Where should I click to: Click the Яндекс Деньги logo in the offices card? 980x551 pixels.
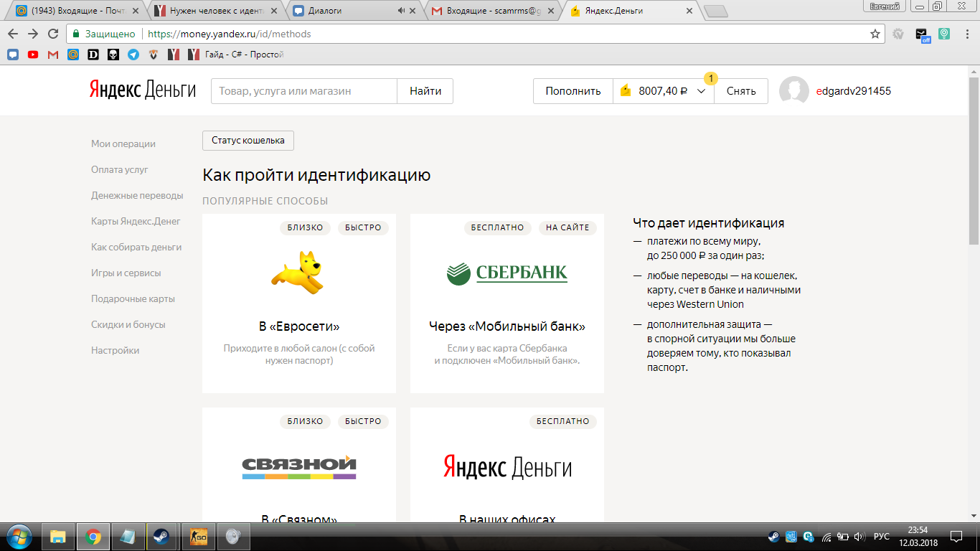(507, 467)
